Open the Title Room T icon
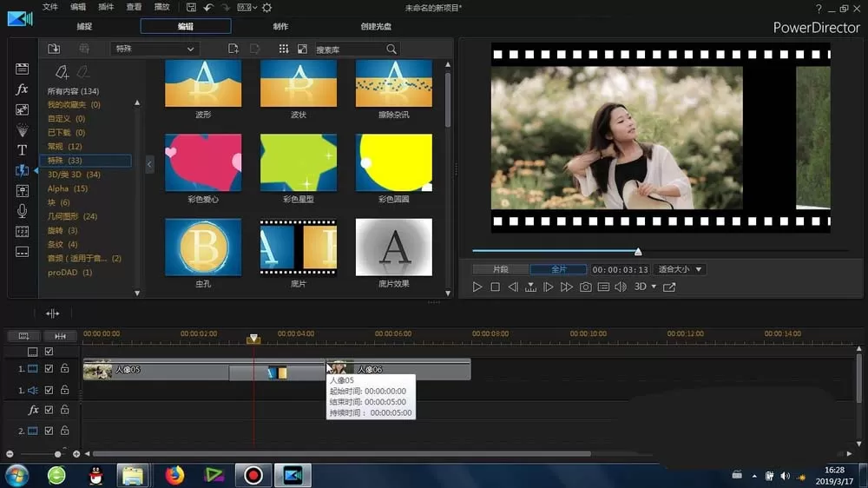868x488 pixels. click(x=22, y=150)
